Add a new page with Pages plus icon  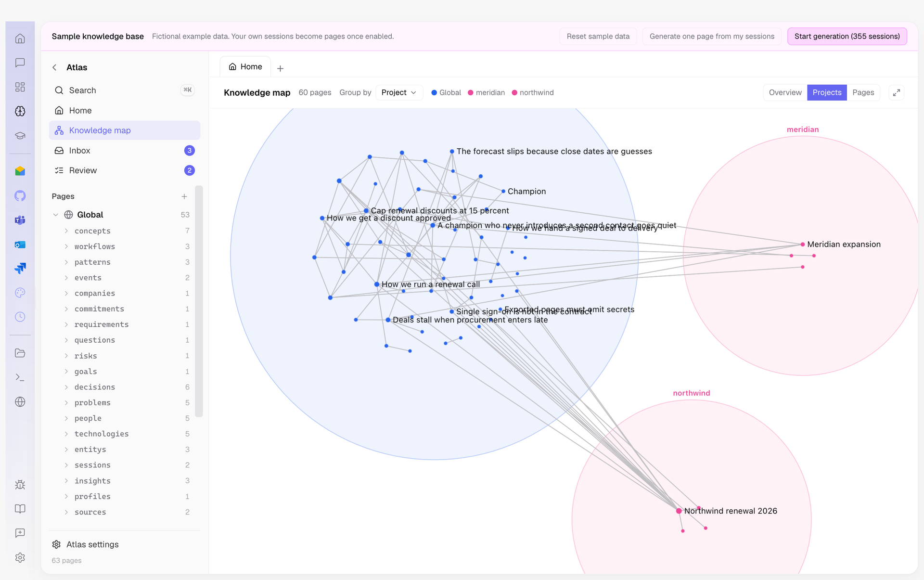click(184, 196)
